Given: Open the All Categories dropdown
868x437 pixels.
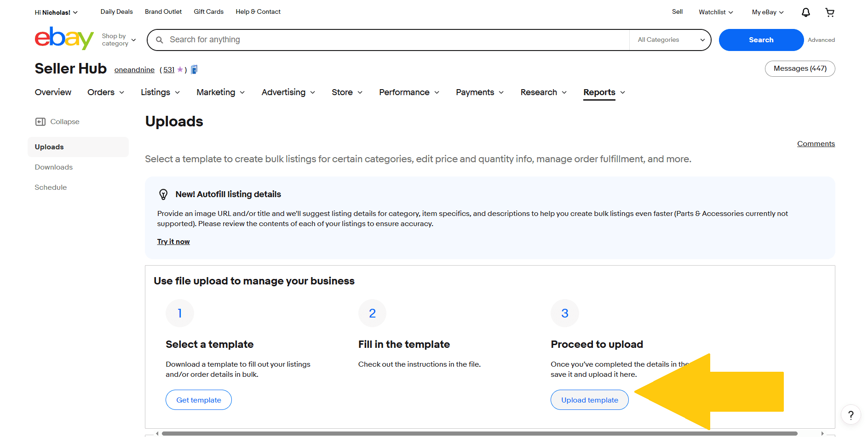Looking at the screenshot, I should (669, 40).
